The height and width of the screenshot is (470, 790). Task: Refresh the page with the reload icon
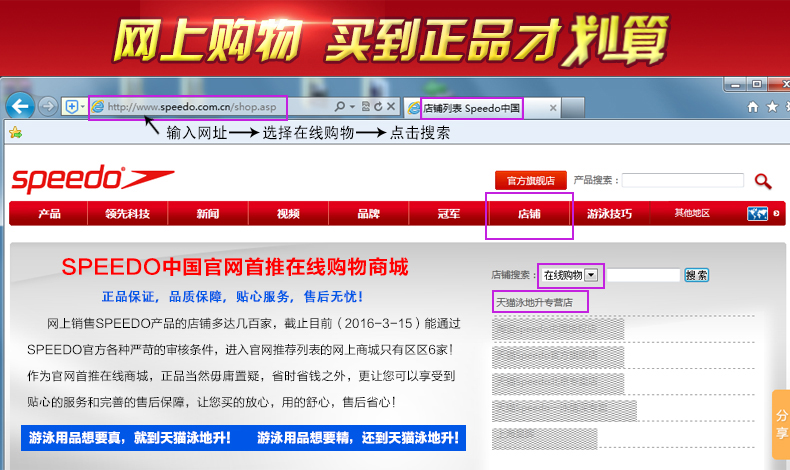coord(378,106)
